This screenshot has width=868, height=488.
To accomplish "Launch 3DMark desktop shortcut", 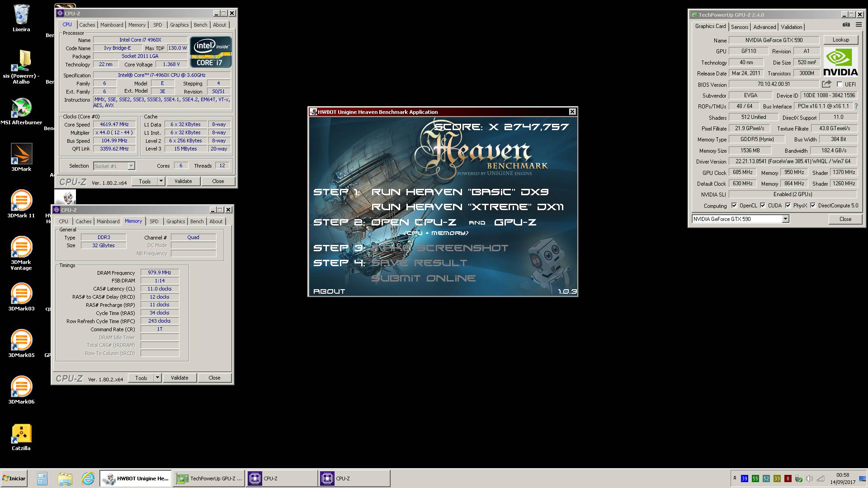I will (21, 157).
